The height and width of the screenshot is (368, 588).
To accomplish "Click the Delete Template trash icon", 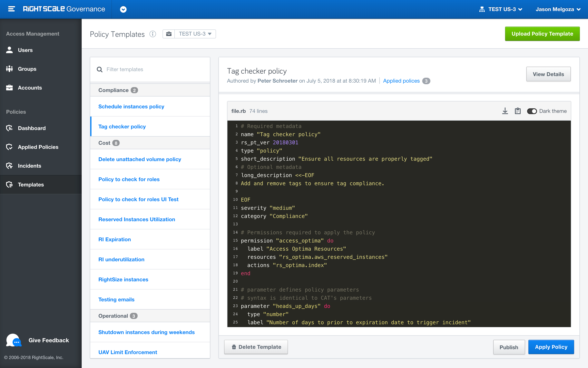I will pos(234,347).
